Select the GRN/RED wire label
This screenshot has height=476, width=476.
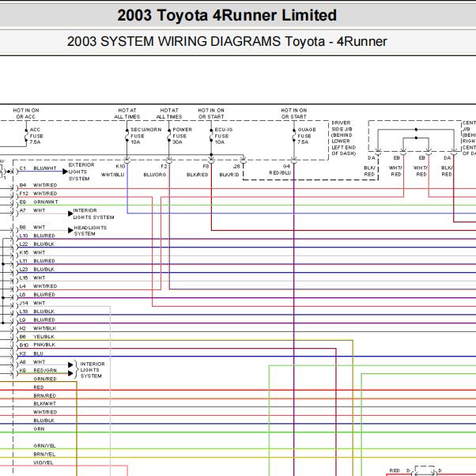[45, 379]
